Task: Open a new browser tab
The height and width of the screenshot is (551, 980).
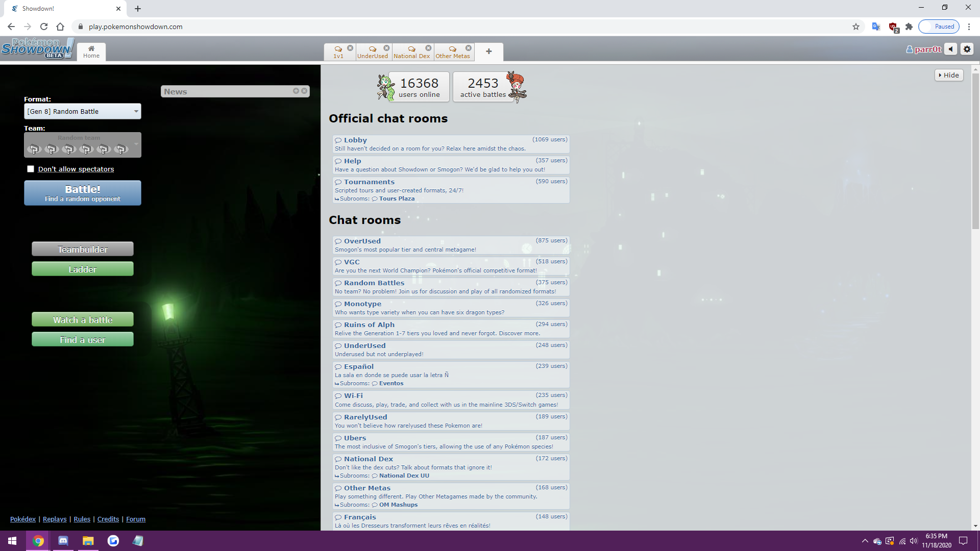Action: point(138,8)
